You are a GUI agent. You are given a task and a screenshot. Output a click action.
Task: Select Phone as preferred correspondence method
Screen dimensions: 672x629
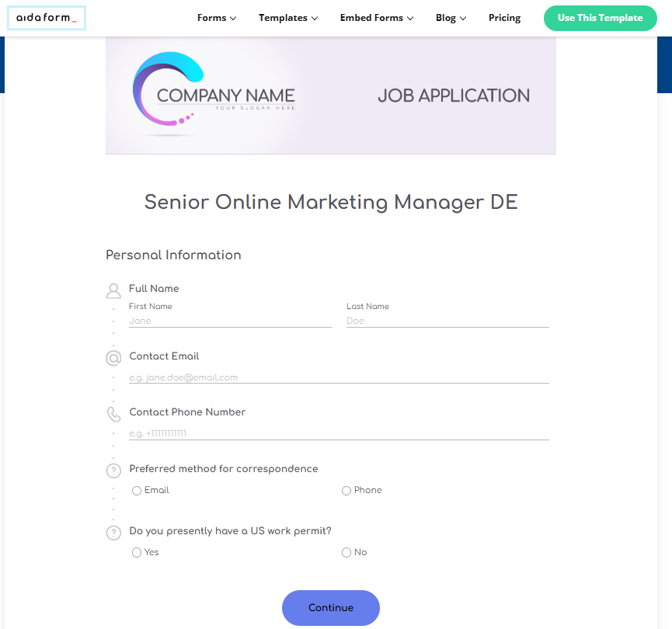coord(346,491)
